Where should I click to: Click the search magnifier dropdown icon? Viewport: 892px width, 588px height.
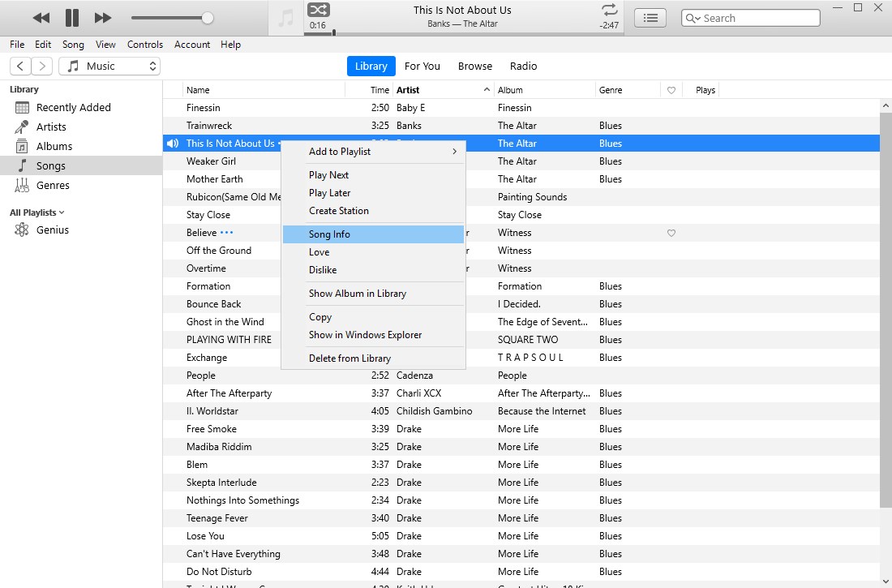coord(693,18)
